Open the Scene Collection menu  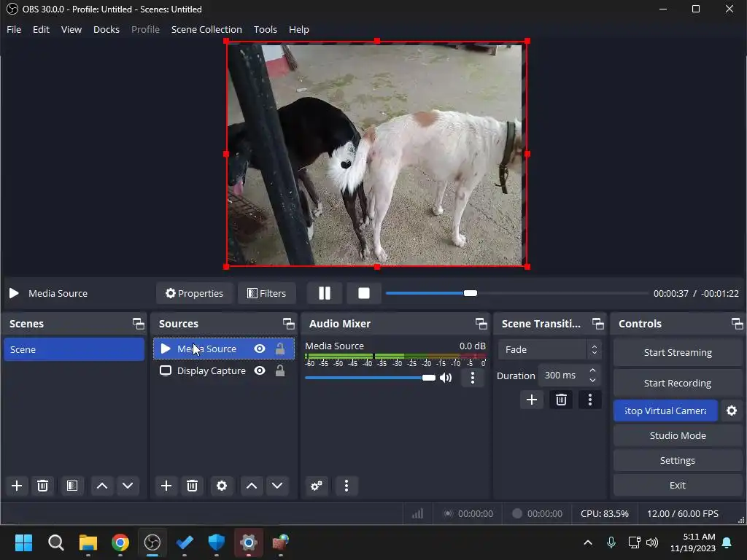coord(206,29)
